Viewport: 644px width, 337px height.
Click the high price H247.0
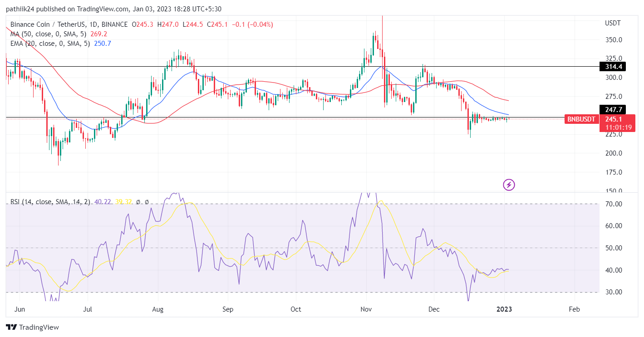[x=169, y=24]
